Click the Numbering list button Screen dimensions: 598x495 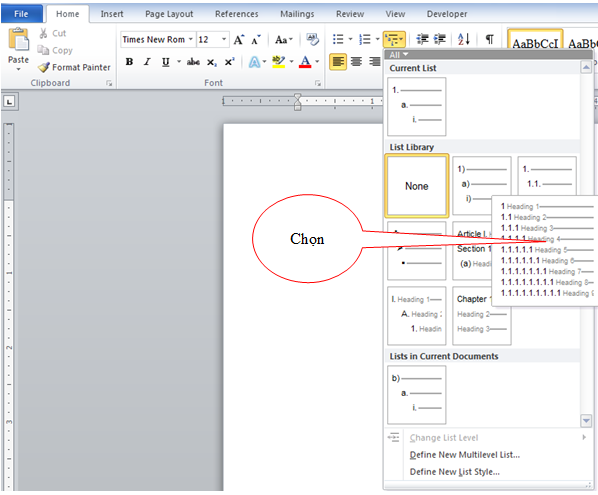click(365, 39)
